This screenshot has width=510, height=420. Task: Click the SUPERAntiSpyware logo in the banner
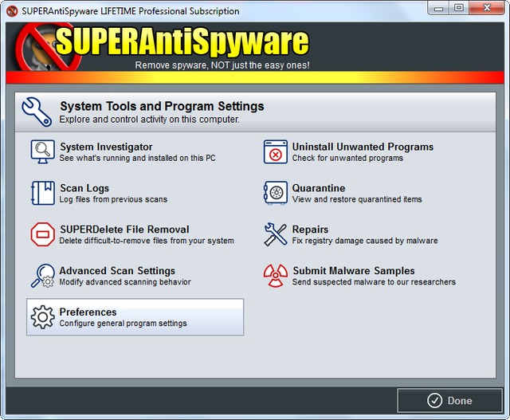163,45
